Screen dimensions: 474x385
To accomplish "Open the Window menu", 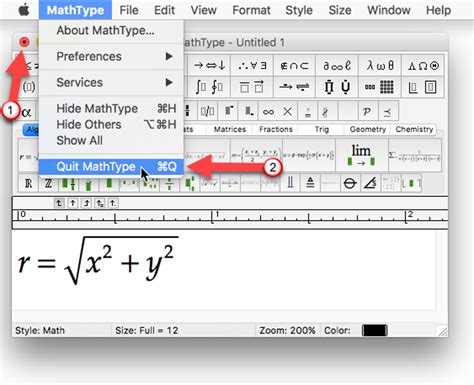I will pos(389,10).
